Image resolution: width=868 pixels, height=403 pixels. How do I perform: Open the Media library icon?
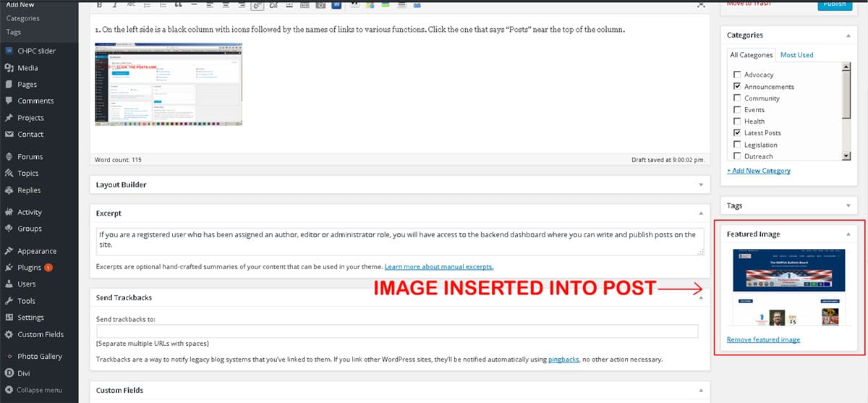pyautogui.click(x=9, y=68)
